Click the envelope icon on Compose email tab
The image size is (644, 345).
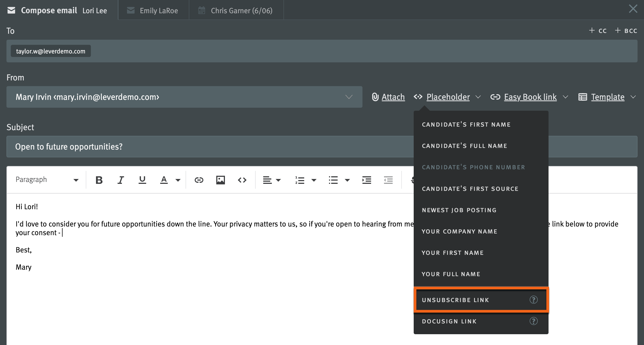click(x=11, y=10)
